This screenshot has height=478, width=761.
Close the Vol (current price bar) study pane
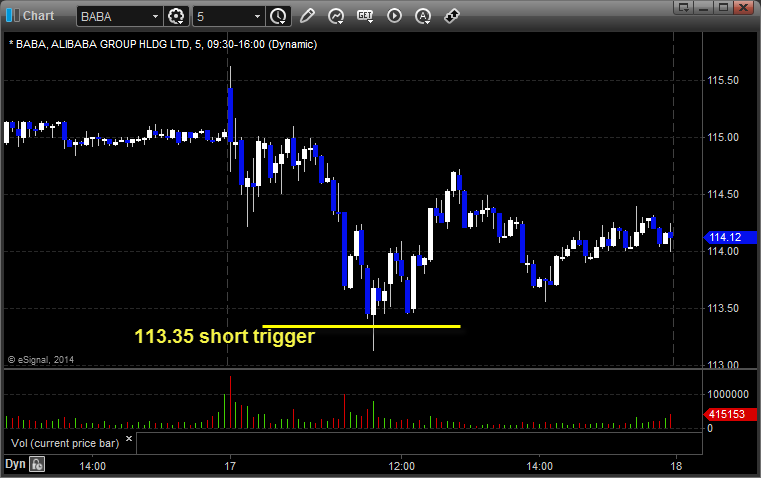pos(129,439)
